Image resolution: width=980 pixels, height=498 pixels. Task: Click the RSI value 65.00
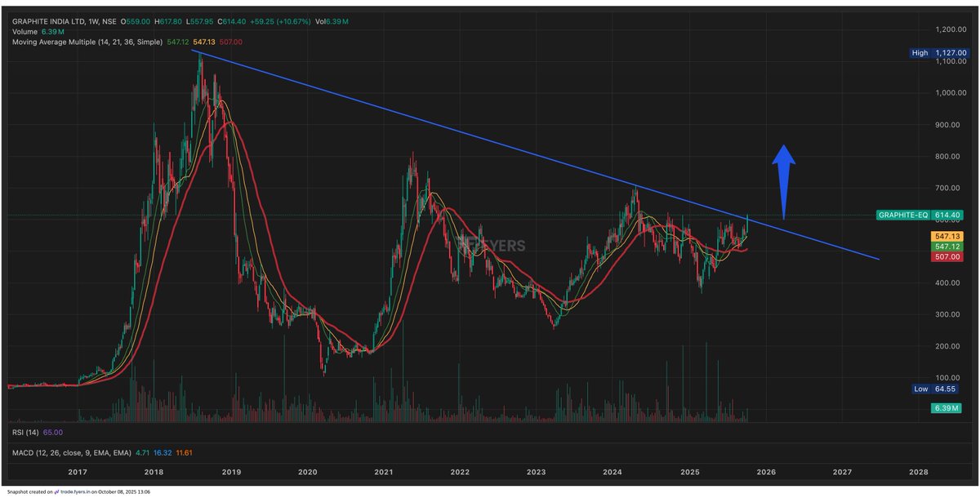53,433
